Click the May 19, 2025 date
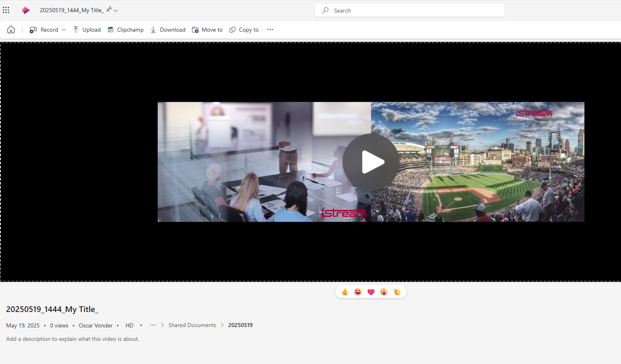This screenshot has width=621, height=364. 23,325
